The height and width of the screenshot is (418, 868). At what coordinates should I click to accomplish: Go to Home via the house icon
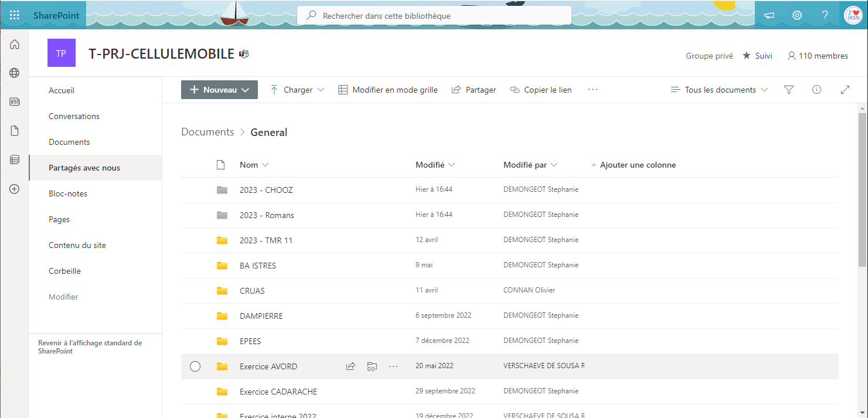14,44
